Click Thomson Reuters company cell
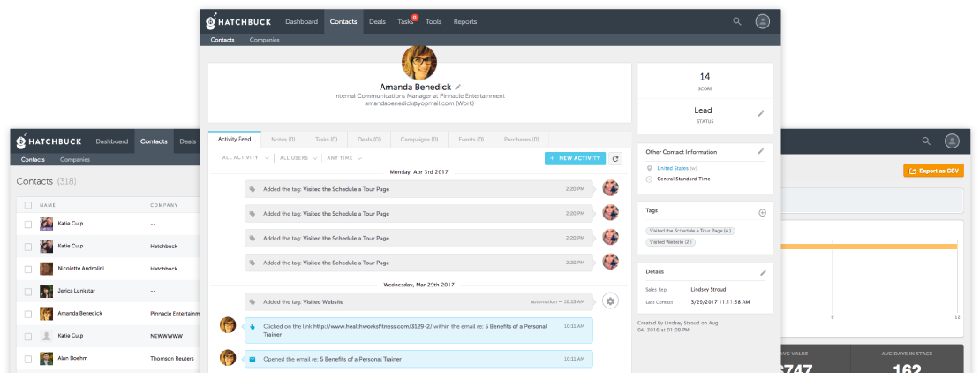980x373 pixels. click(172, 359)
